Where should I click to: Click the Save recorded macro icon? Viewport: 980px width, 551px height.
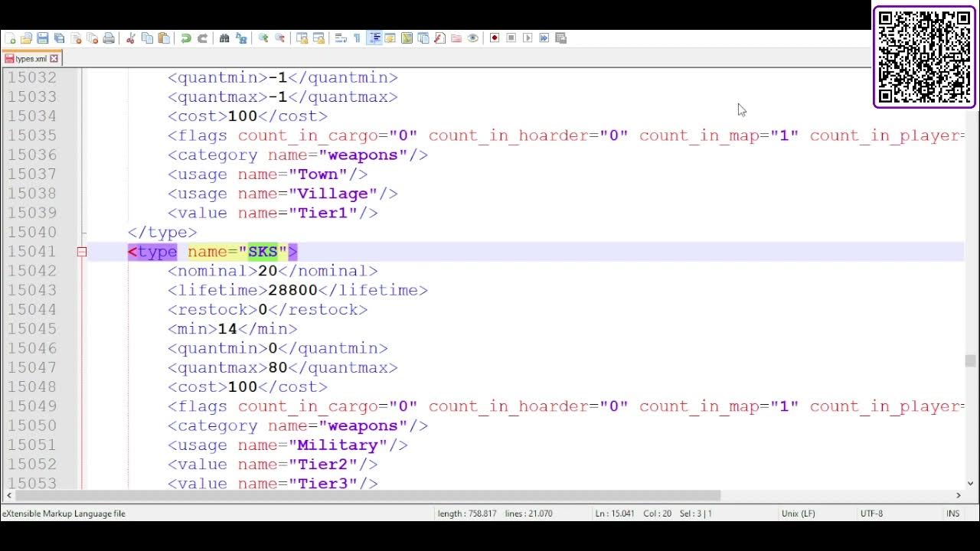(x=561, y=38)
